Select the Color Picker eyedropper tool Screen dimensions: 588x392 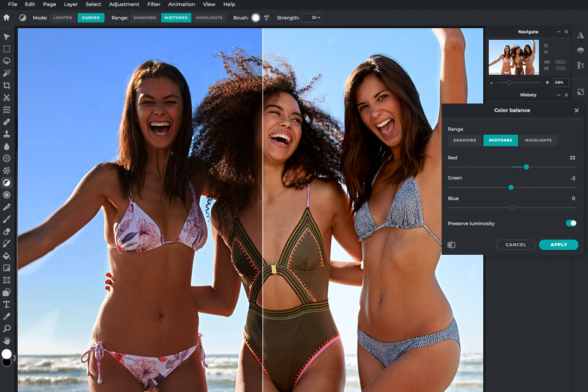6,317
